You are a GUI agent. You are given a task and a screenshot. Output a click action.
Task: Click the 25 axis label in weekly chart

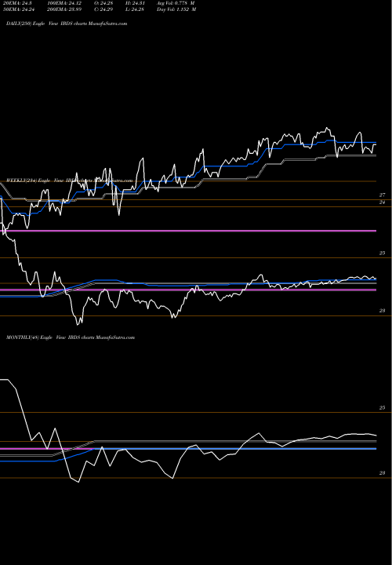click(383, 253)
